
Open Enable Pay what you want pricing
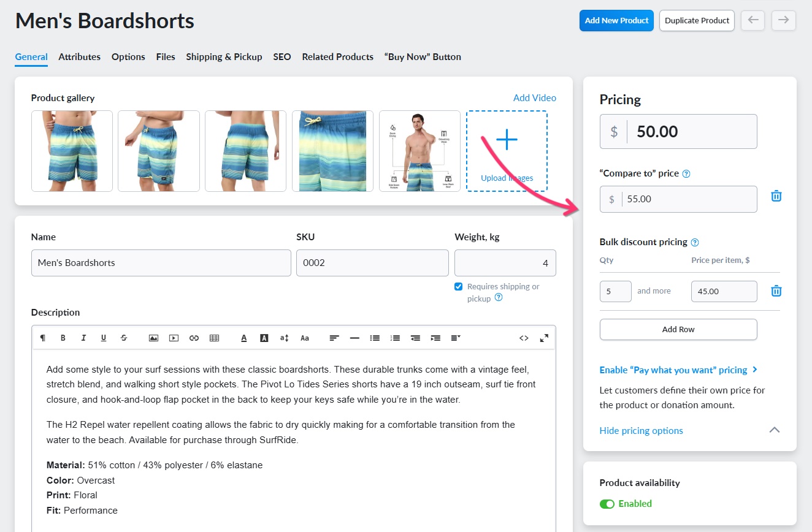[x=679, y=370]
